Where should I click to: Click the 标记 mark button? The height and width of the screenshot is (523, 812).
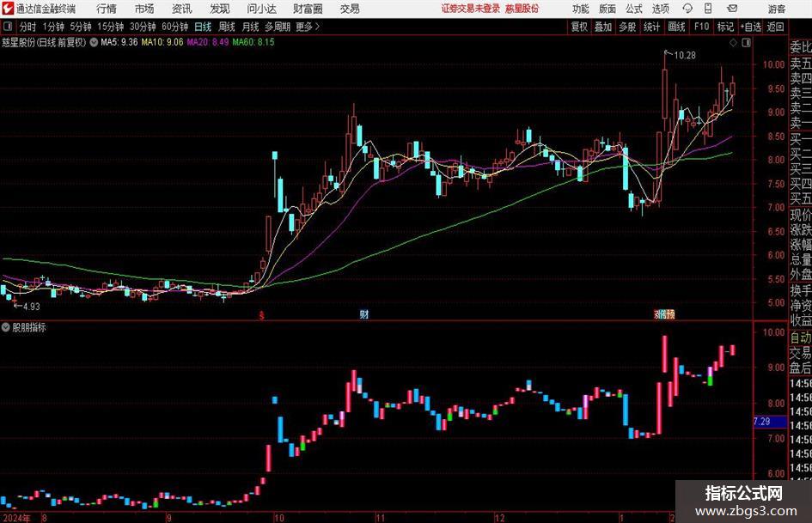[x=725, y=27]
